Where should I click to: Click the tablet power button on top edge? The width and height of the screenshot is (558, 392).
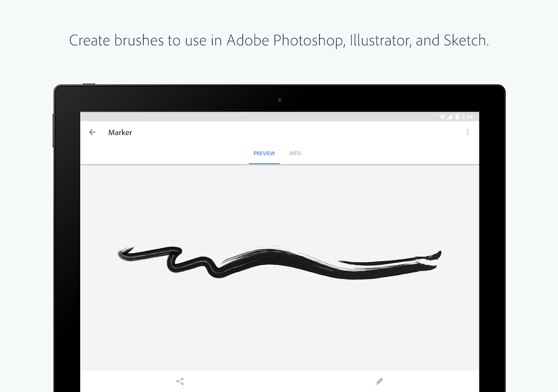tap(89, 84)
